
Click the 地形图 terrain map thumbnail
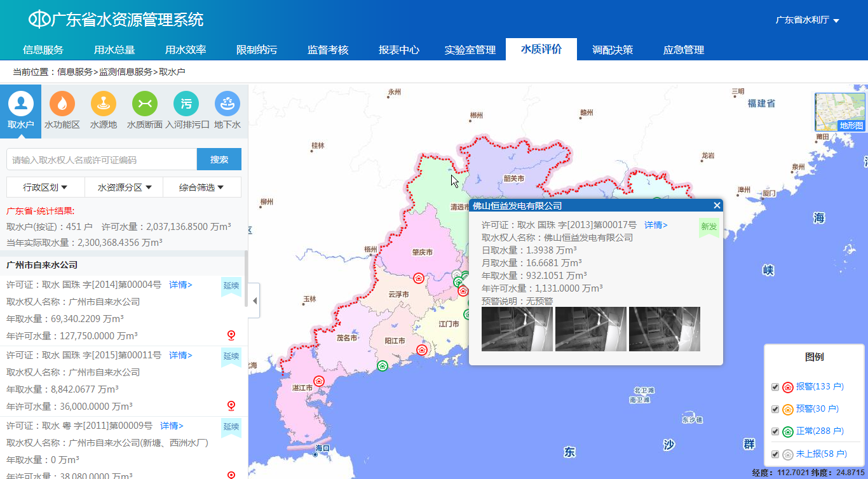pyautogui.click(x=840, y=112)
